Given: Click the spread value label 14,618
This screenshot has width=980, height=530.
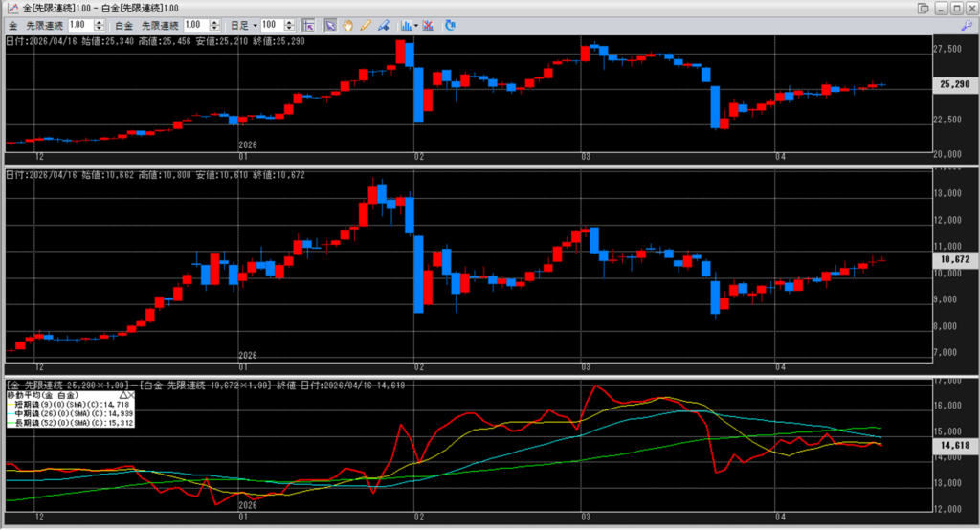Looking at the screenshot, I should [955, 446].
